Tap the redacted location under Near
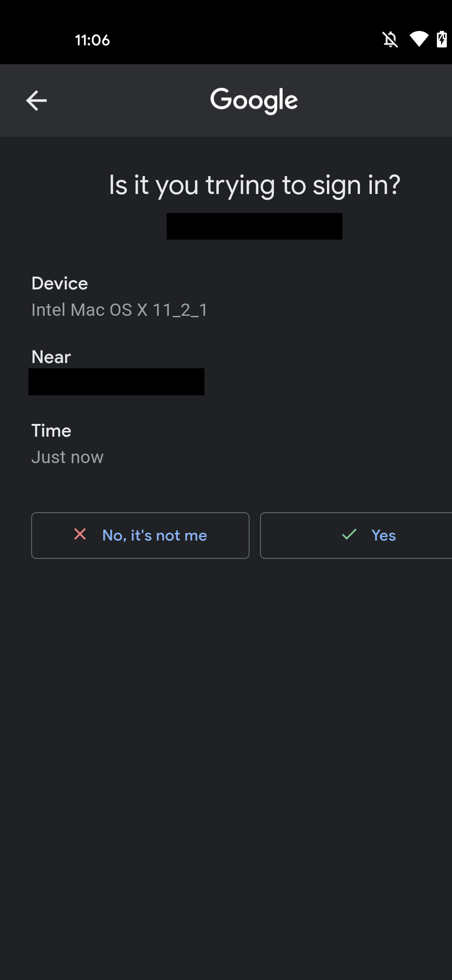This screenshot has height=980, width=452. 116,381
